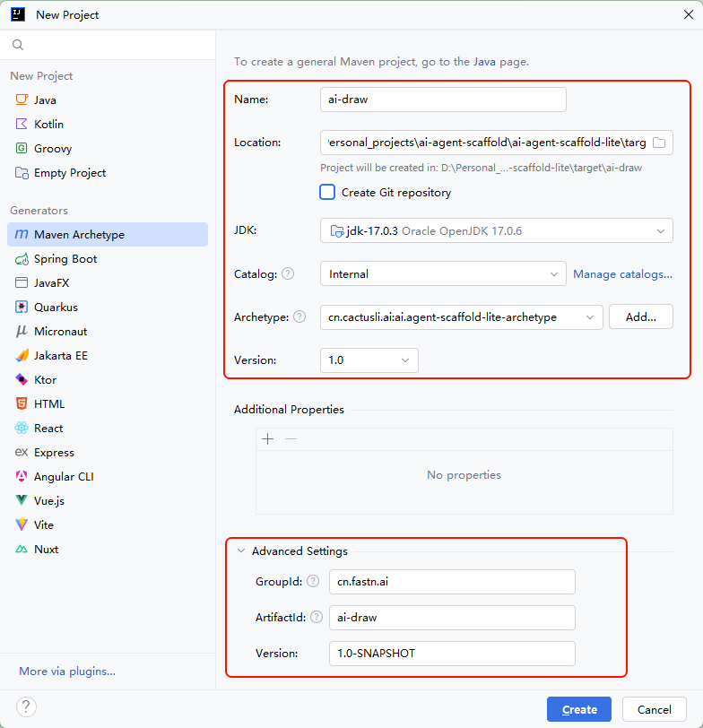Add property with the plus icon
This screenshot has width=703, height=728.
[x=268, y=438]
